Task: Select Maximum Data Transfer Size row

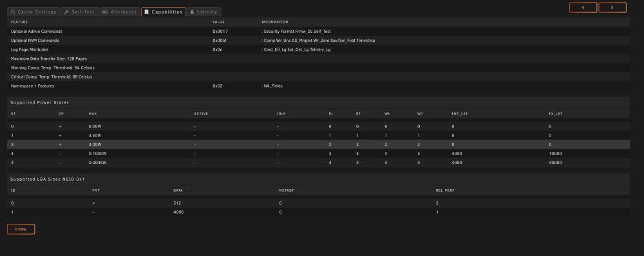Action: pos(318,59)
